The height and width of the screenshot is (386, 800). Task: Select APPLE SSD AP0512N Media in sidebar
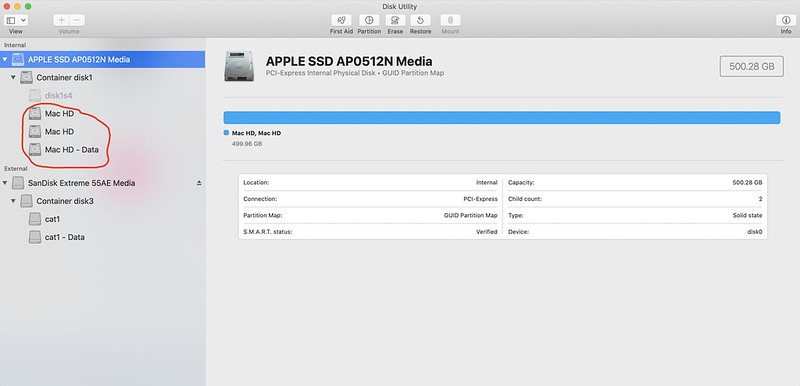(103, 59)
